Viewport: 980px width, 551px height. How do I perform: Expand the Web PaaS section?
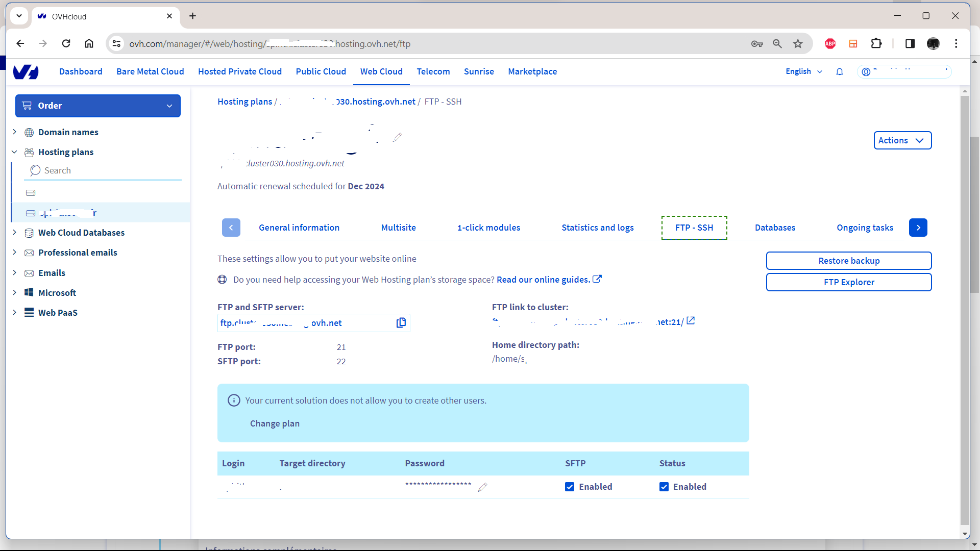[x=15, y=313]
